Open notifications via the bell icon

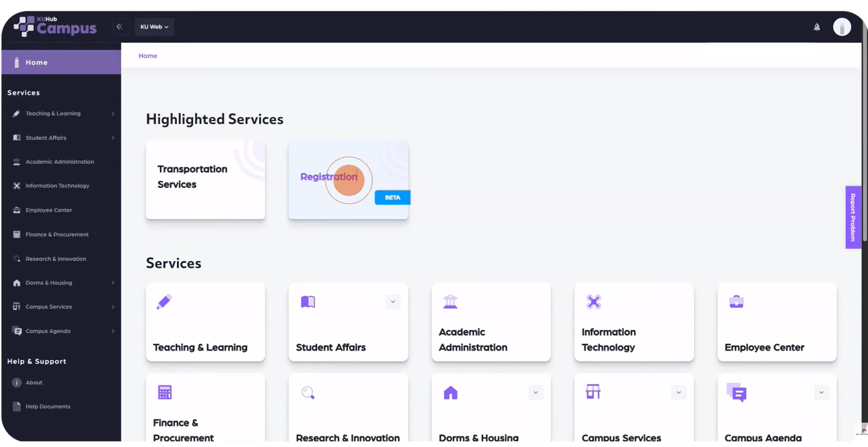(818, 26)
